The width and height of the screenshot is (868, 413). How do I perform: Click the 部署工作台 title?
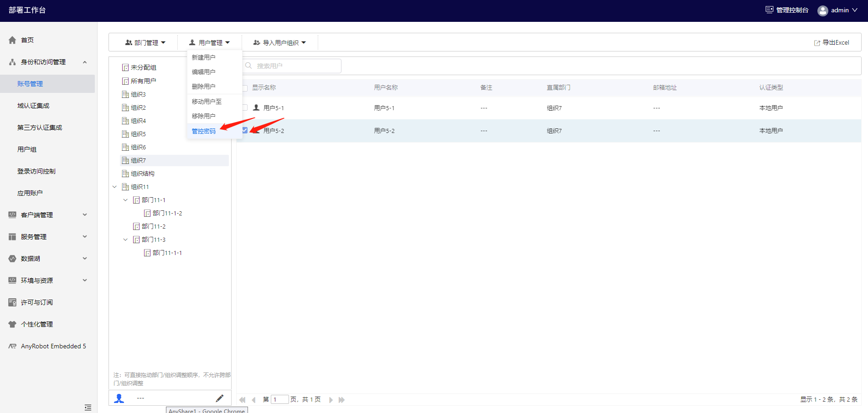[x=27, y=10]
